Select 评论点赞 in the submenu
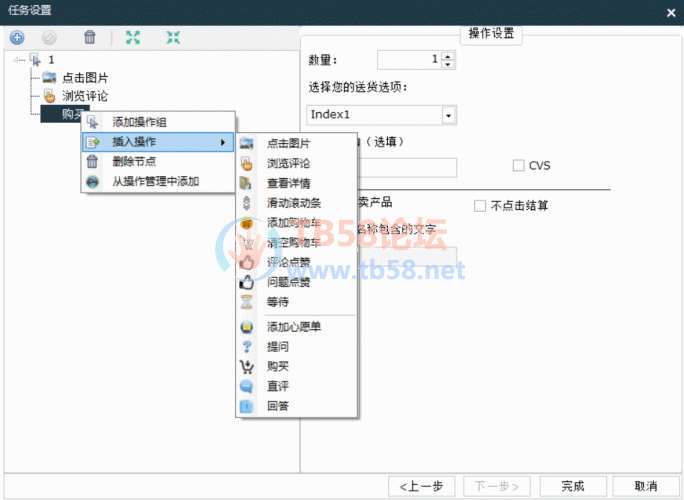This screenshot has height=500, width=684. 297,262
